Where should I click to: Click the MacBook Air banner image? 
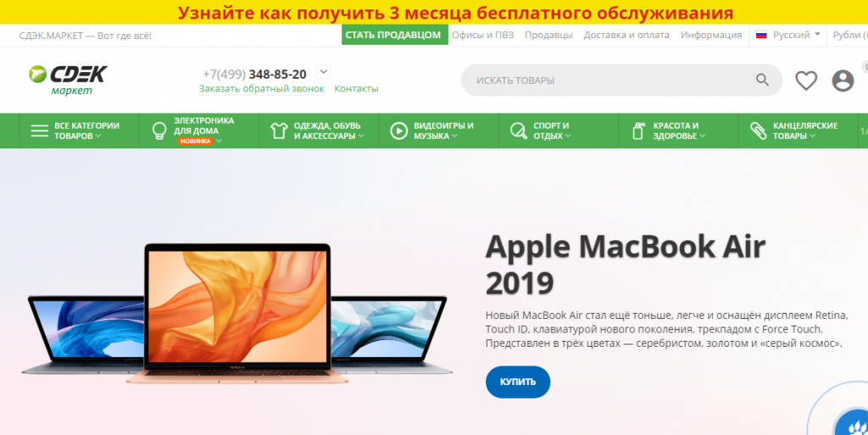(237, 315)
